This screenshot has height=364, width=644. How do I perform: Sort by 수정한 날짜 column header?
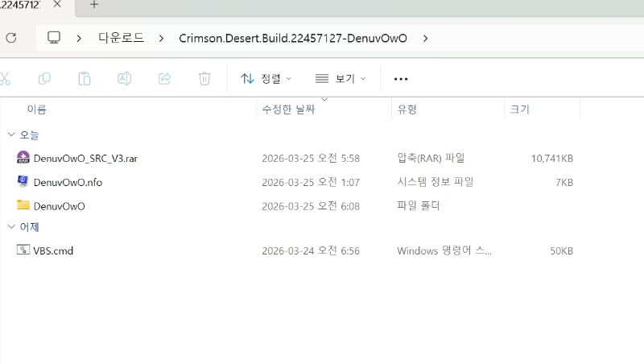pyautogui.click(x=288, y=110)
